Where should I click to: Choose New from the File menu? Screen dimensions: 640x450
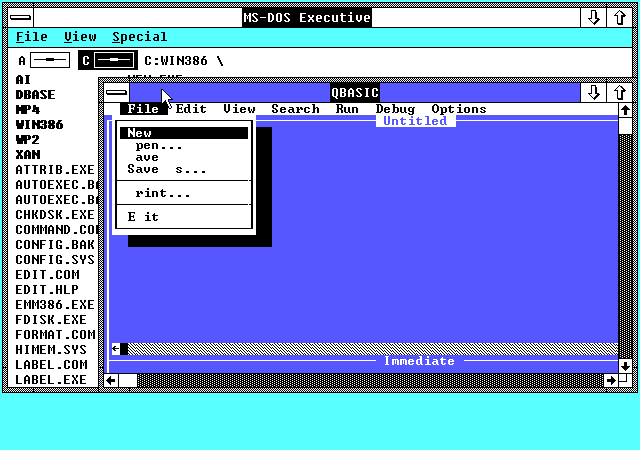(x=184, y=133)
